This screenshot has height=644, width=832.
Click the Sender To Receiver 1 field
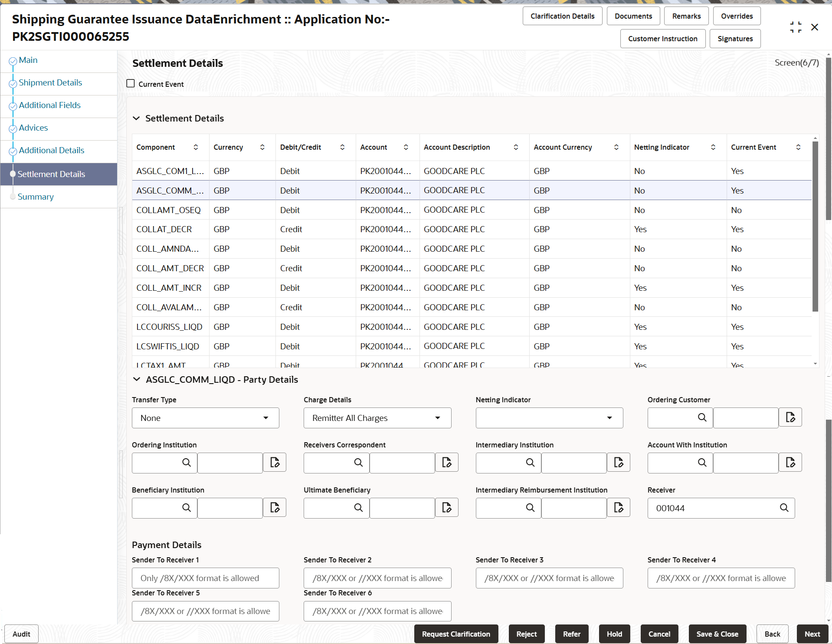(x=205, y=578)
